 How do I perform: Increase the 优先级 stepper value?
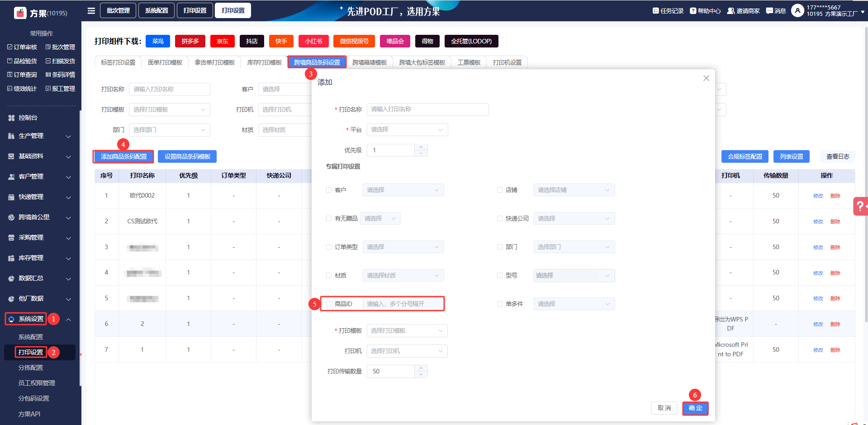point(421,147)
